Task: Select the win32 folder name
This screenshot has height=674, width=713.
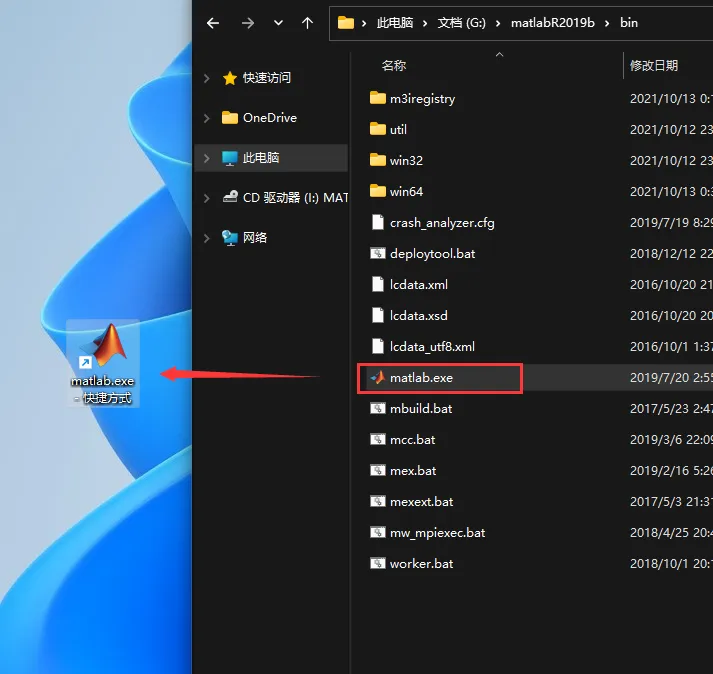Action: pos(406,161)
